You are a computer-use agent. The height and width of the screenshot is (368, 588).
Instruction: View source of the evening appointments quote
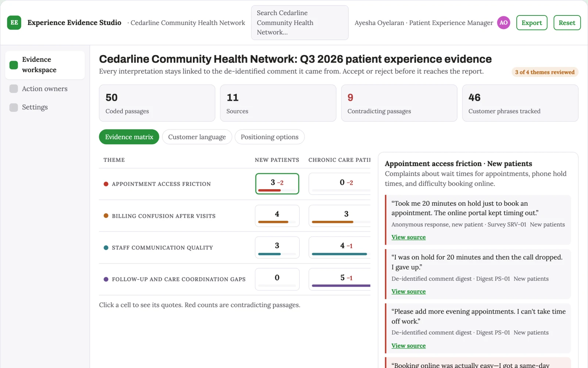[x=408, y=346]
